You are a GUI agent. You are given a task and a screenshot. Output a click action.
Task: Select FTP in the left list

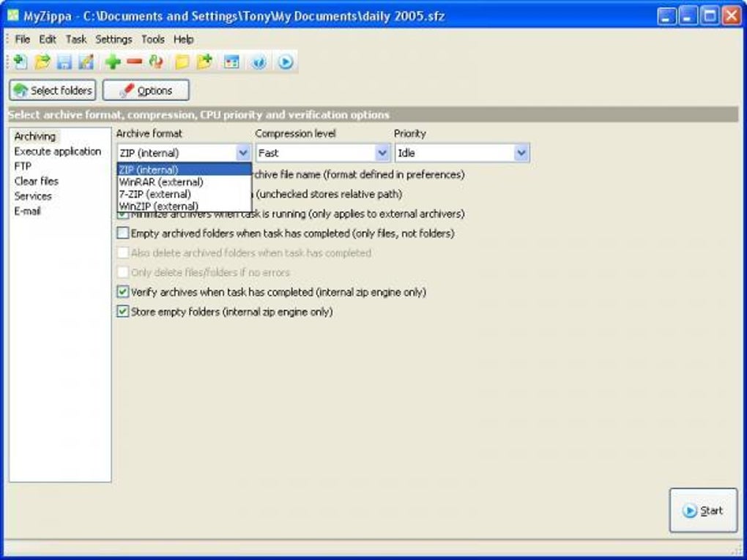[x=23, y=166]
